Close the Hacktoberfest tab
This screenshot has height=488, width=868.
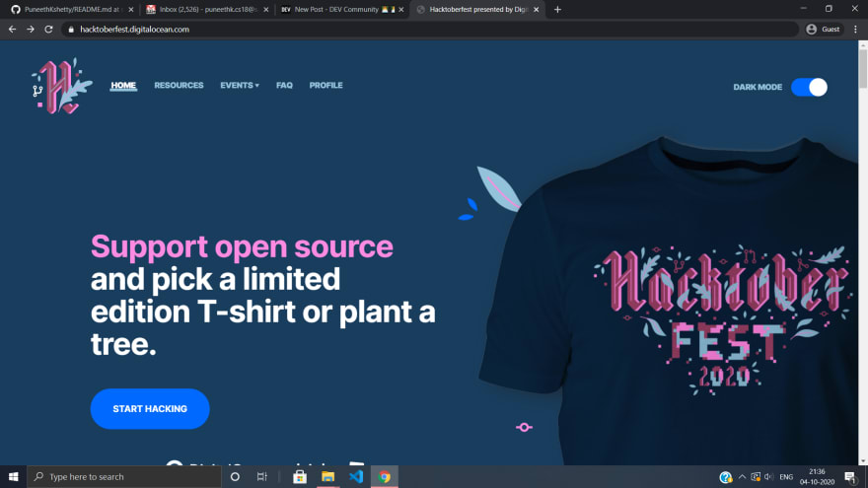(x=536, y=10)
